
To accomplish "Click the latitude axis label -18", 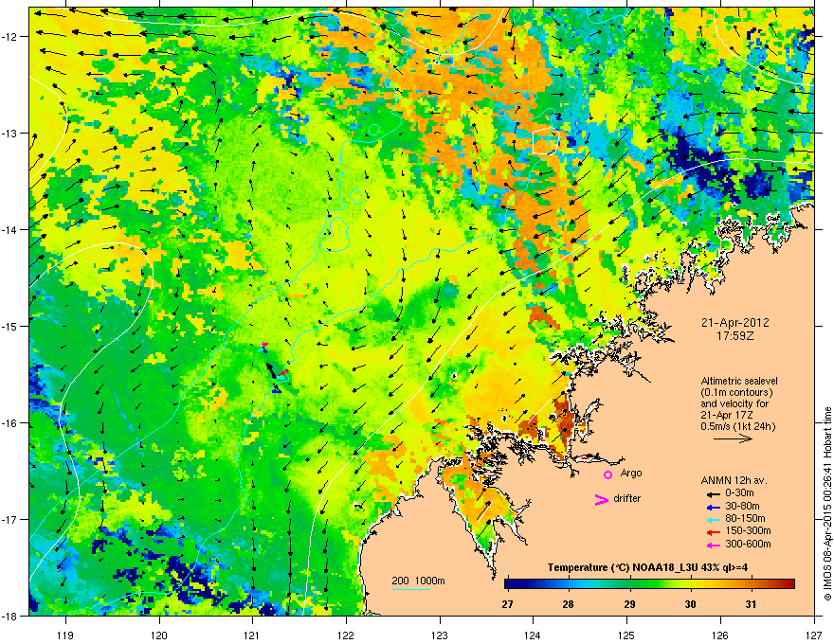I will click(9, 616).
